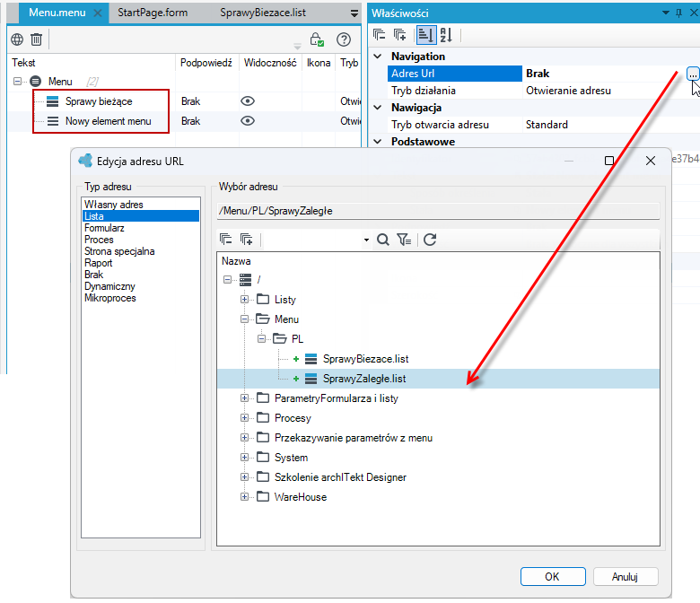Viewport: 700px width, 603px height.
Task: Click the padlock icon in Menu toolbar
Action: point(317,39)
